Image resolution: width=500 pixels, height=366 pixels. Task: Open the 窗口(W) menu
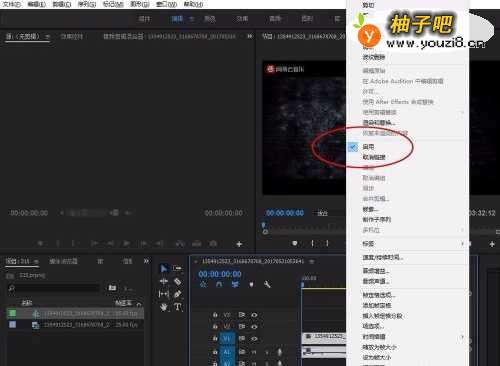click(166, 4)
